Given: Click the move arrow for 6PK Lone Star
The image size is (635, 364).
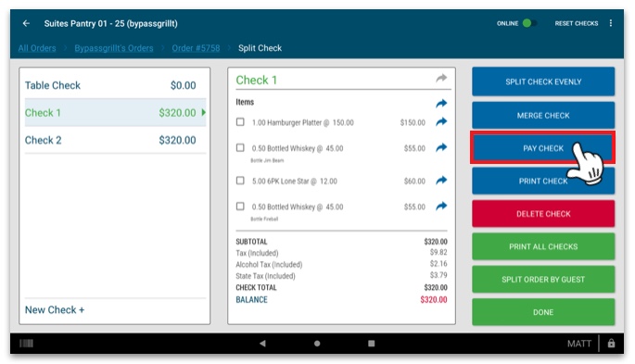Looking at the screenshot, I should [x=441, y=180].
